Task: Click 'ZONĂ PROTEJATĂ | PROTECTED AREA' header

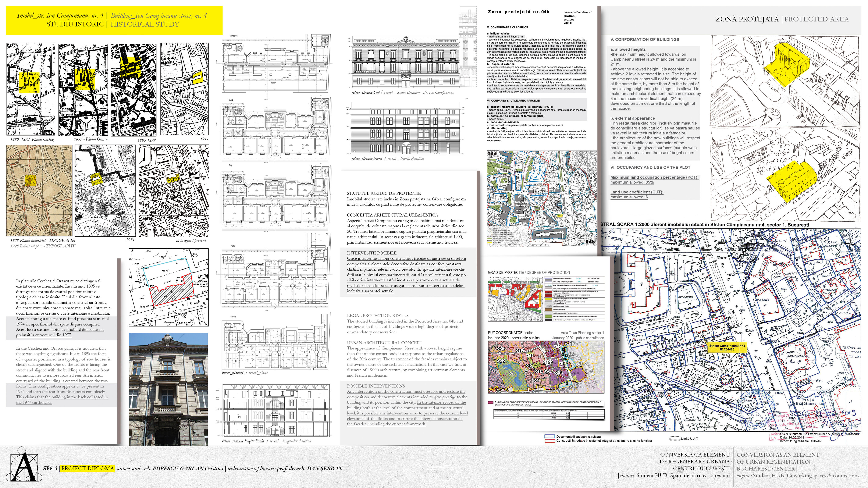Action: 782,19
